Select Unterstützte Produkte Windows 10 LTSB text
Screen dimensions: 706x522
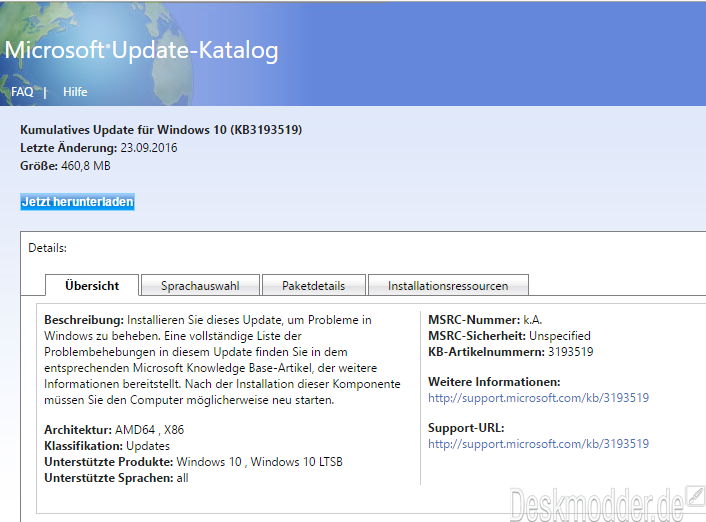pyautogui.click(x=296, y=462)
